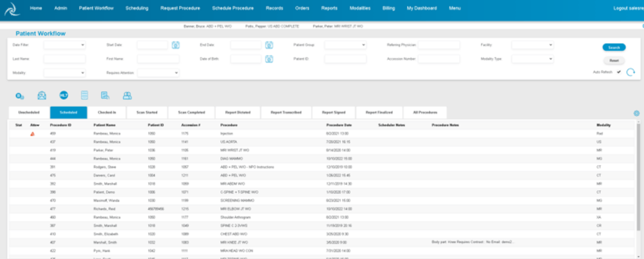The image size is (644, 259).
Task: Click the Referring Physician input field
Action: 439,45
